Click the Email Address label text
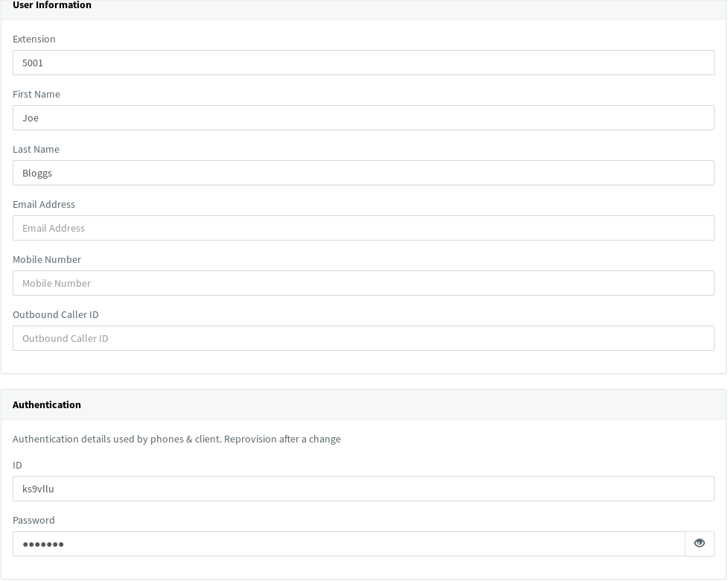 [44, 204]
